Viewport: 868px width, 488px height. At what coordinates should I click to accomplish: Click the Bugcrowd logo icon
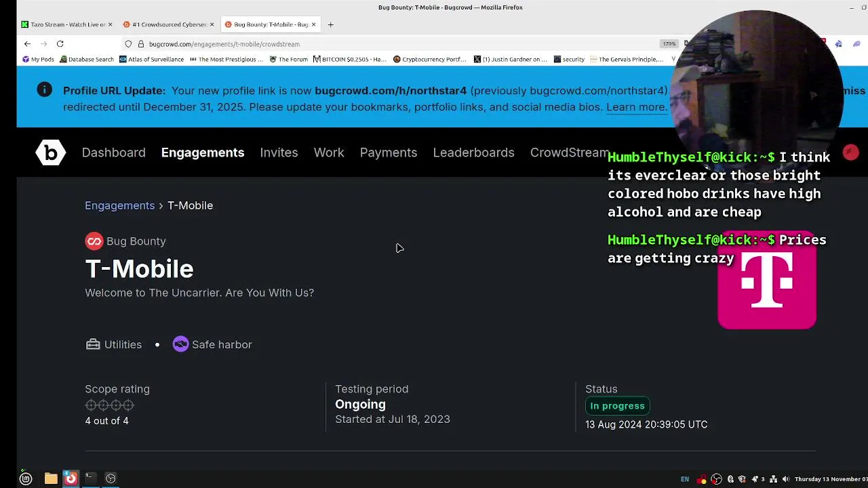(x=51, y=152)
